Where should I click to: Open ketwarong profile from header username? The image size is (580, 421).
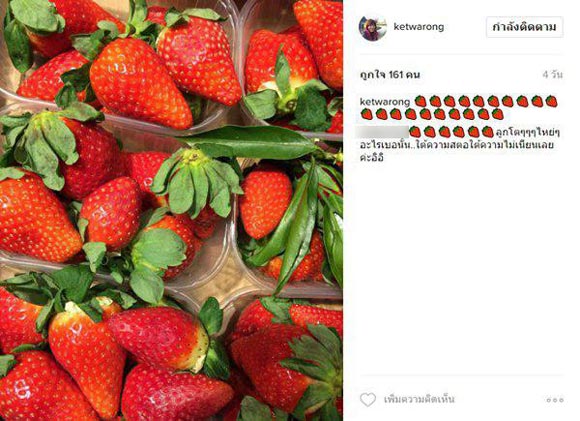(419, 27)
